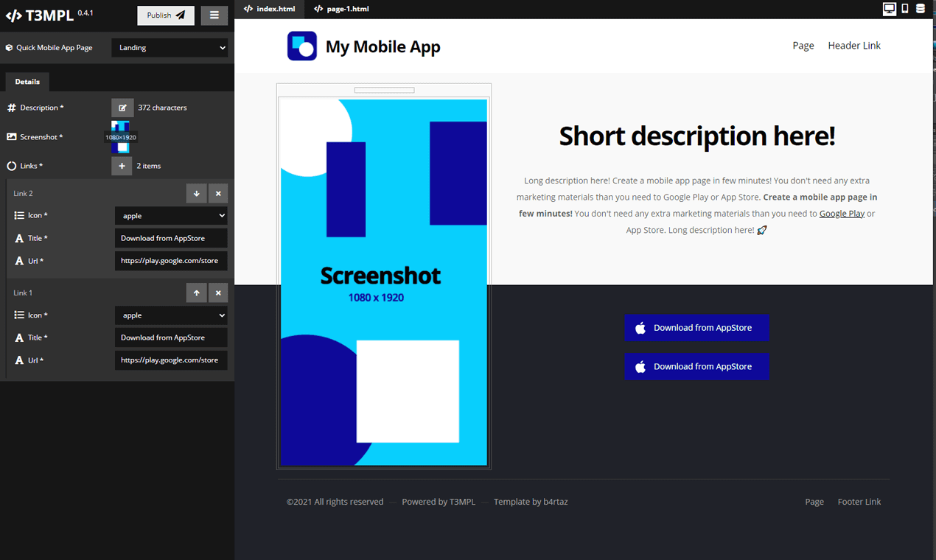The width and height of the screenshot is (936, 560).
Task: Move Link 2 down
Action: coord(196,194)
